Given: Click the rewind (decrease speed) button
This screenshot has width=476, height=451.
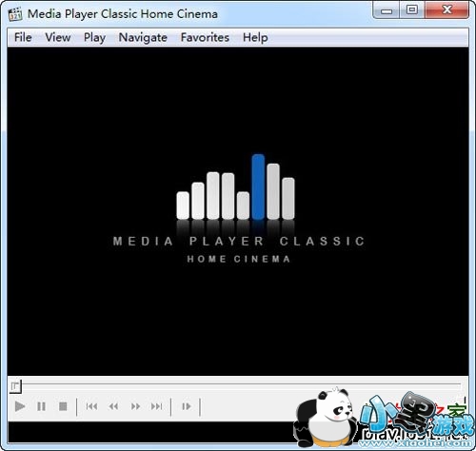Looking at the screenshot, I should [113, 406].
